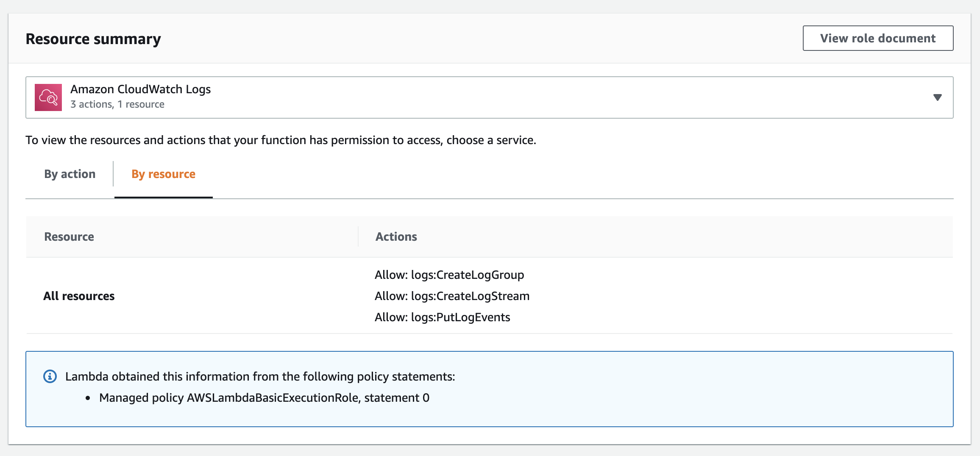This screenshot has height=456, width=980.
Task: Click the Allow: logs:PutLogEvents entry
Action: click(x=442, y=317)
